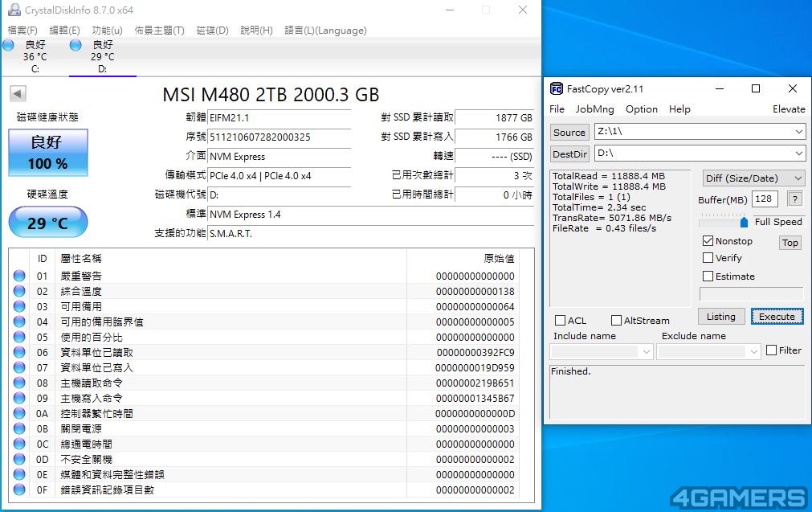The width and height of the screenshot is (812, 512).
Task: Click status orb for attribute 0E
Action: pyautogui.click(x=20, y=475)
